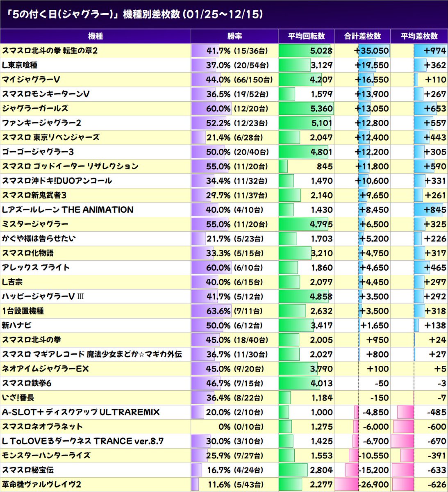Image resolution: width=448 pixels, height=492 pixels.
Task: Select the ゴーゴージャグラー3 machine name
Action: 38,152
